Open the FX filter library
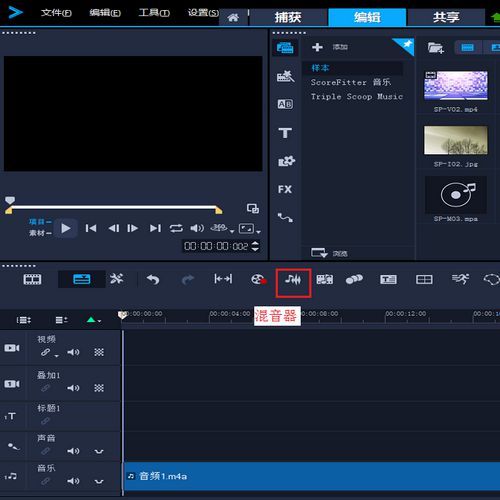 click(285, 189)
